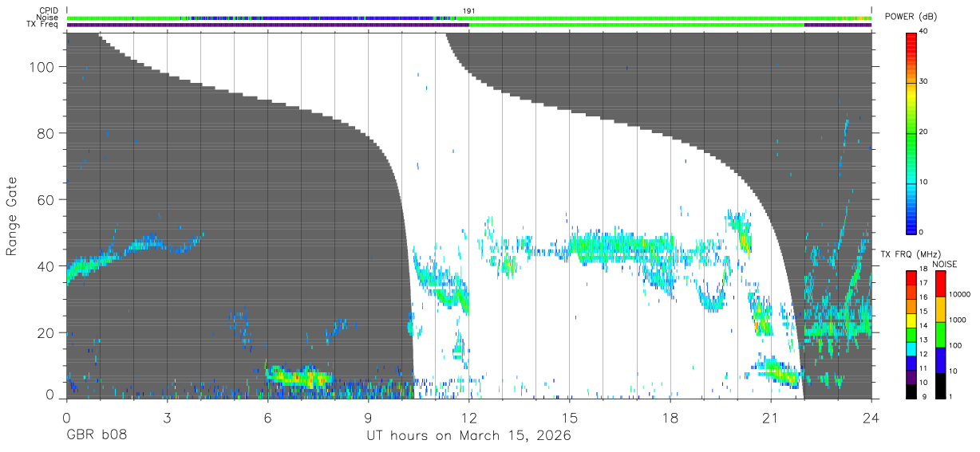Click the 10000 label in NOISE legend
Viewport: 980px width, 452px height.
coord(958,294)
